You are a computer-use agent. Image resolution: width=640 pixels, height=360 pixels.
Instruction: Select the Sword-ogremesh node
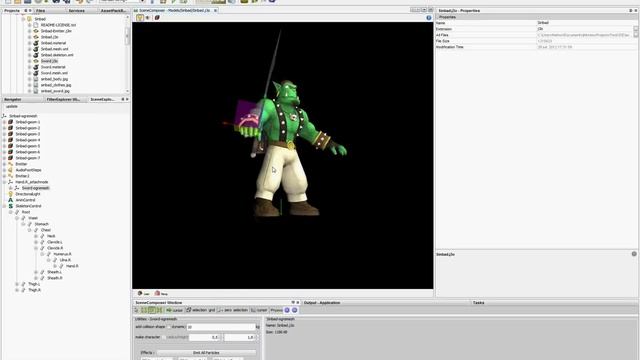pos(36,188)
